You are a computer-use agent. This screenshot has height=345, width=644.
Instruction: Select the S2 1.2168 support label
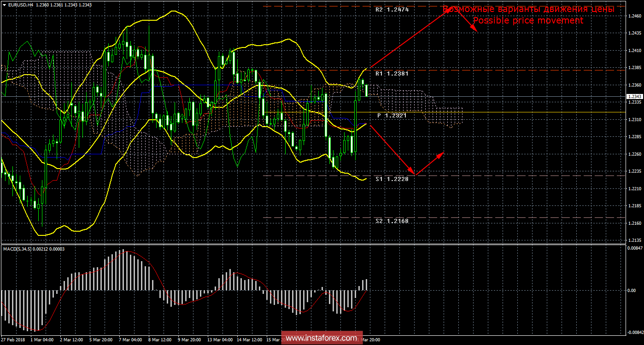[x=392, y=221]
